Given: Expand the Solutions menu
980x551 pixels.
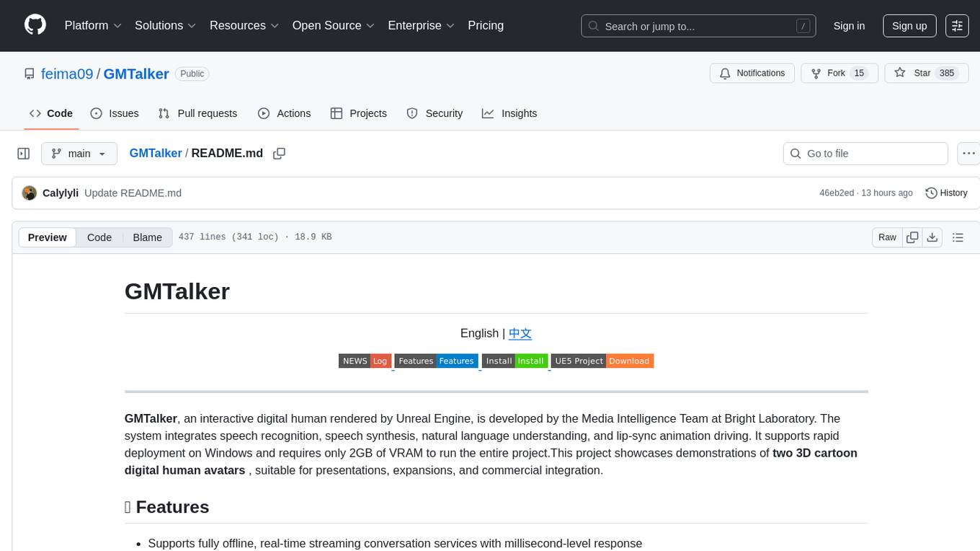Looking at the screenshot, I should pyautogui.click(x=166, y=25).
